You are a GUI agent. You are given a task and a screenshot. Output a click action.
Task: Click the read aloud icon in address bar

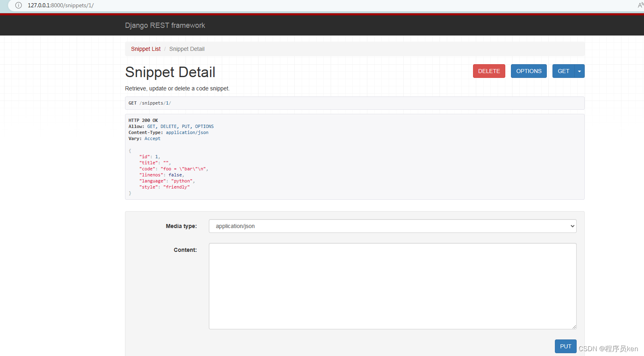(x=640, y=5)
